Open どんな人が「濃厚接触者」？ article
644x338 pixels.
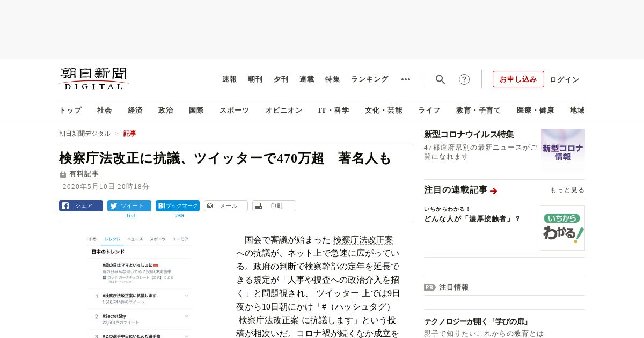pos(472,219)
